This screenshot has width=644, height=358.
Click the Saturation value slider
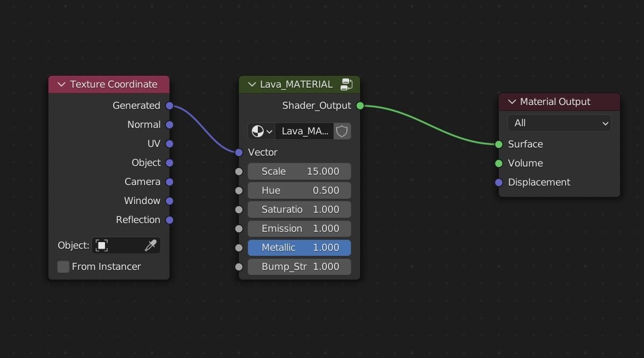pyautogui.click(x=299, y=209)
